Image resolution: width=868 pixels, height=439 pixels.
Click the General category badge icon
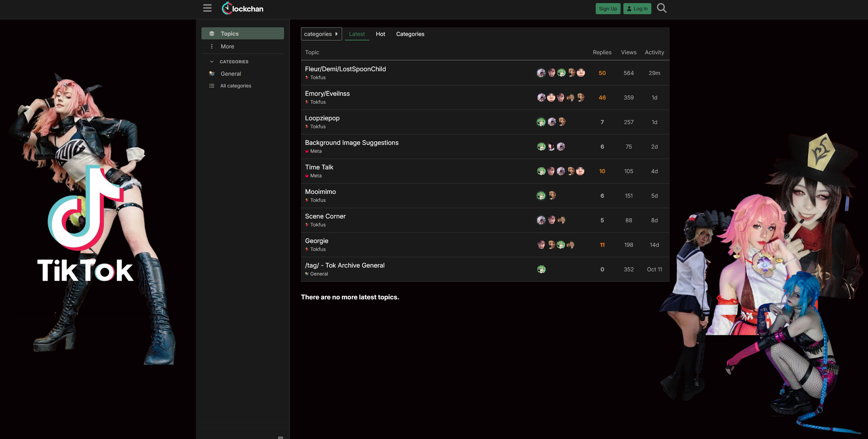coord(212,74)
